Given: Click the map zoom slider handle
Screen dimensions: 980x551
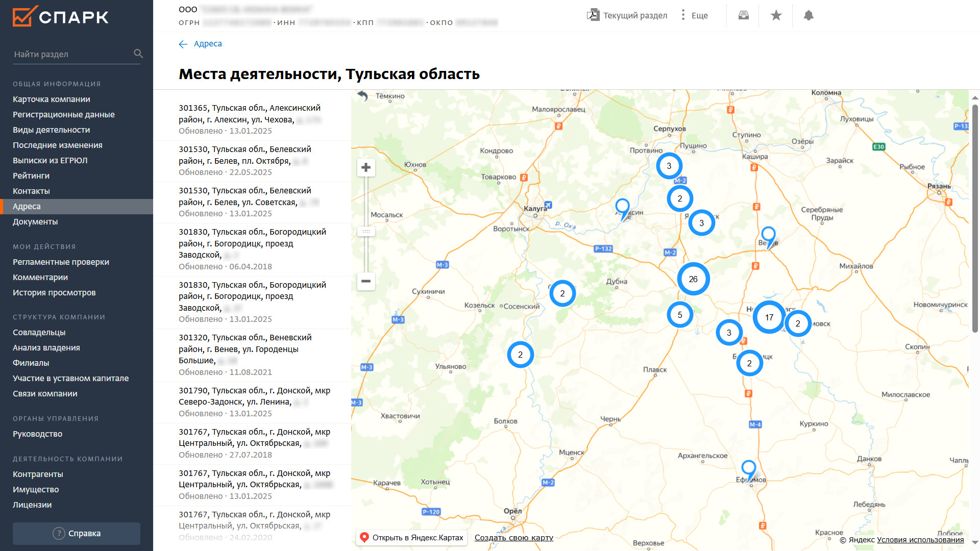Looking at the screenshot, I should pyautogui.click(x=366, y=231).
